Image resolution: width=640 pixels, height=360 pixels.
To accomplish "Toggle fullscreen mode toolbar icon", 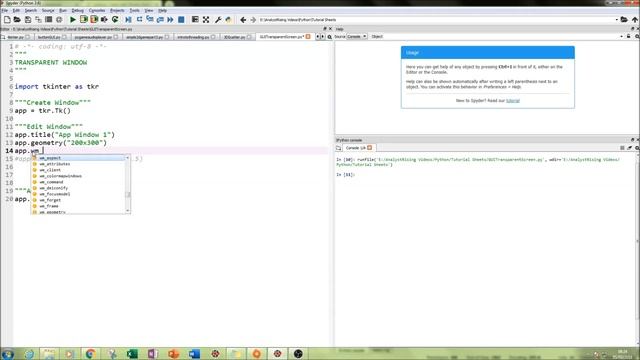I will coord(206,20).
